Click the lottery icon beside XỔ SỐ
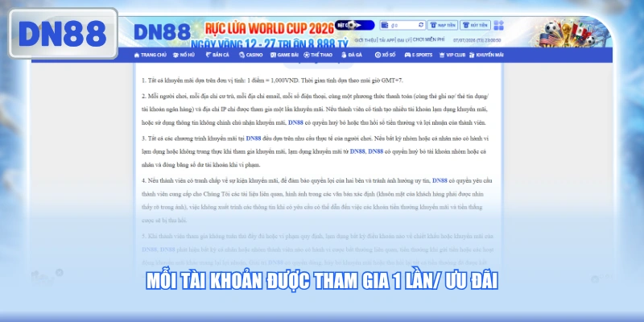This screenshot has height=322, width=644. [378, 55]
